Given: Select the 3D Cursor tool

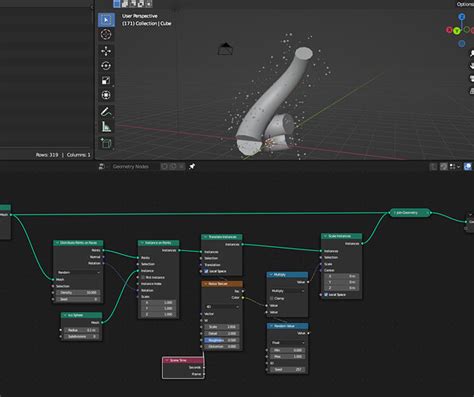Looking at the screenshot, I should tap(106, 34).
